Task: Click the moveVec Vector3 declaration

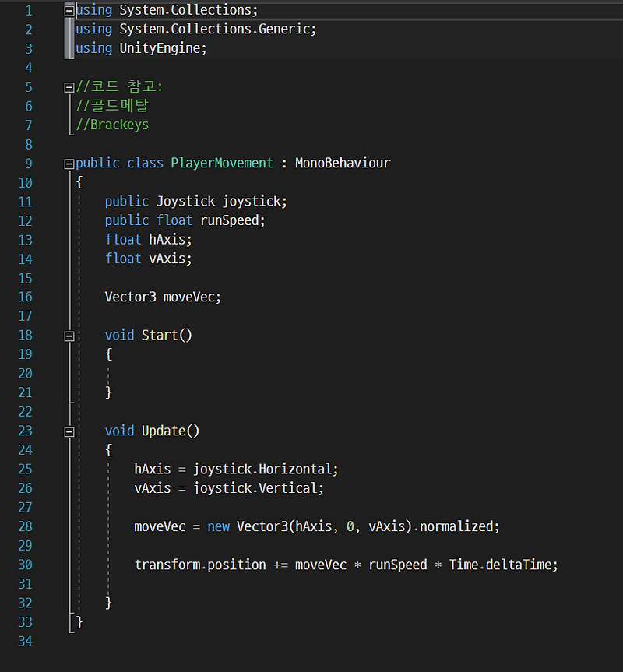Action: (164, 297)
